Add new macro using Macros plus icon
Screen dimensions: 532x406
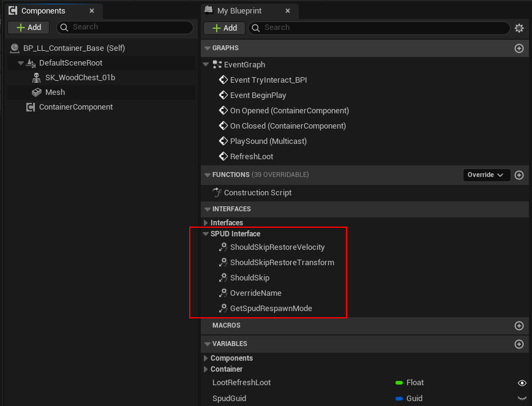pos(519,326)
